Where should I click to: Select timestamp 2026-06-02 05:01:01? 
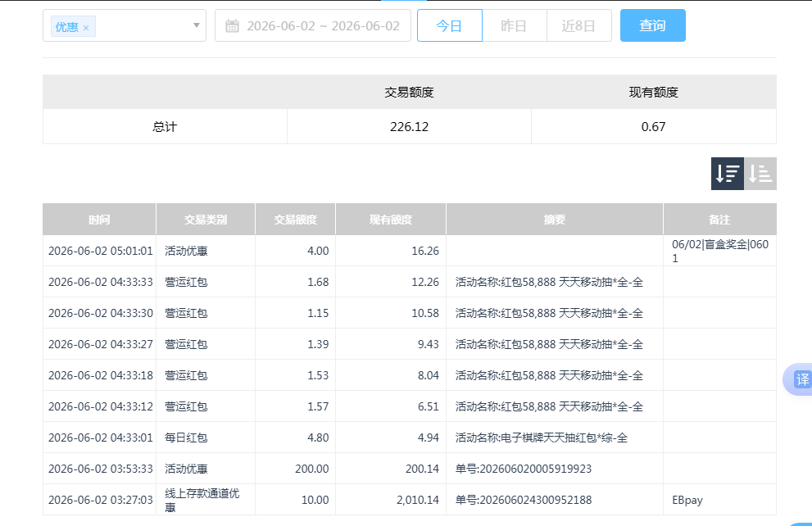[101, 251]
